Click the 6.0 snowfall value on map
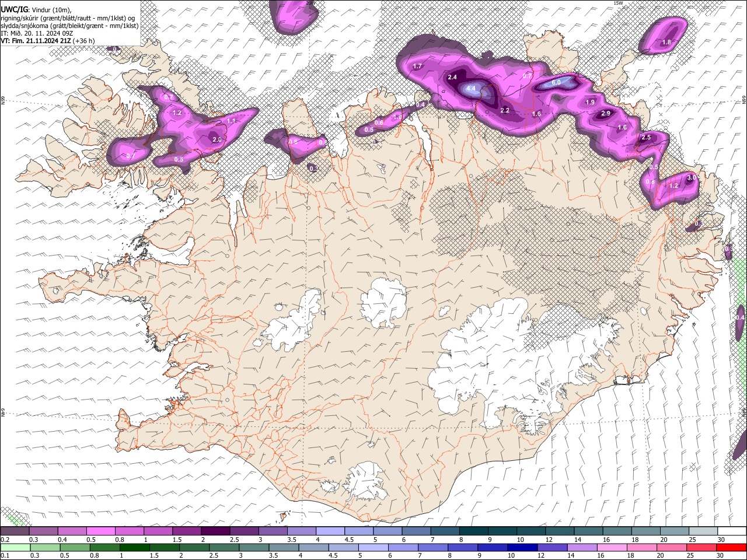This screenshot has width=747, height=560. (x=556, y=83)
